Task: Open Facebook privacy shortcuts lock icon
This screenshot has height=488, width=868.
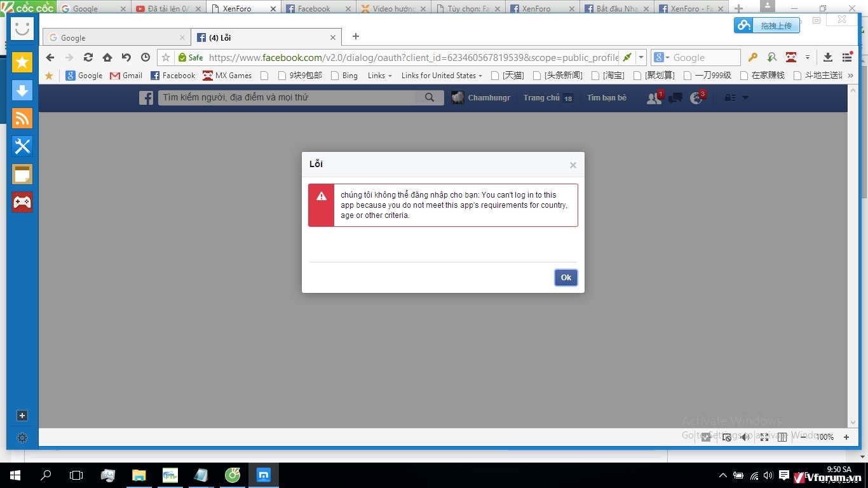Action: coord(730,98)
